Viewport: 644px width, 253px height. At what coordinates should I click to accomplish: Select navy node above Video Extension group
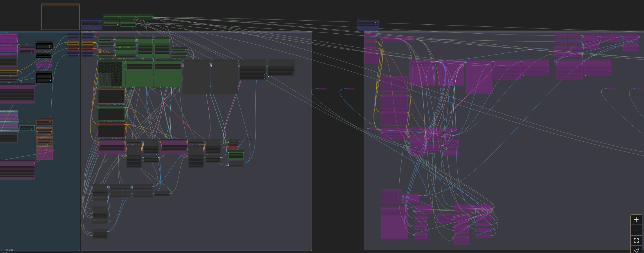pos(368,25)
